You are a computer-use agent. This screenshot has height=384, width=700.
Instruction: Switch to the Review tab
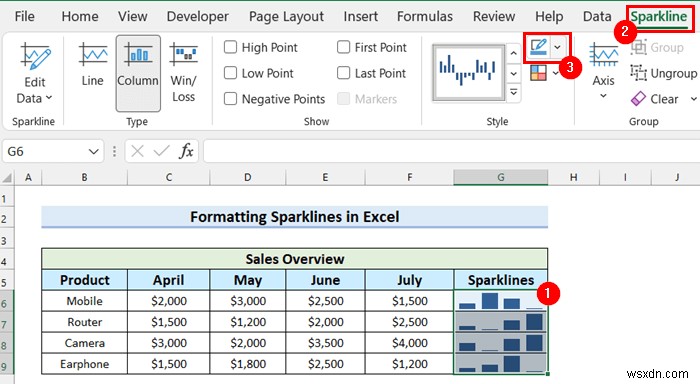[x=494, y=17]
